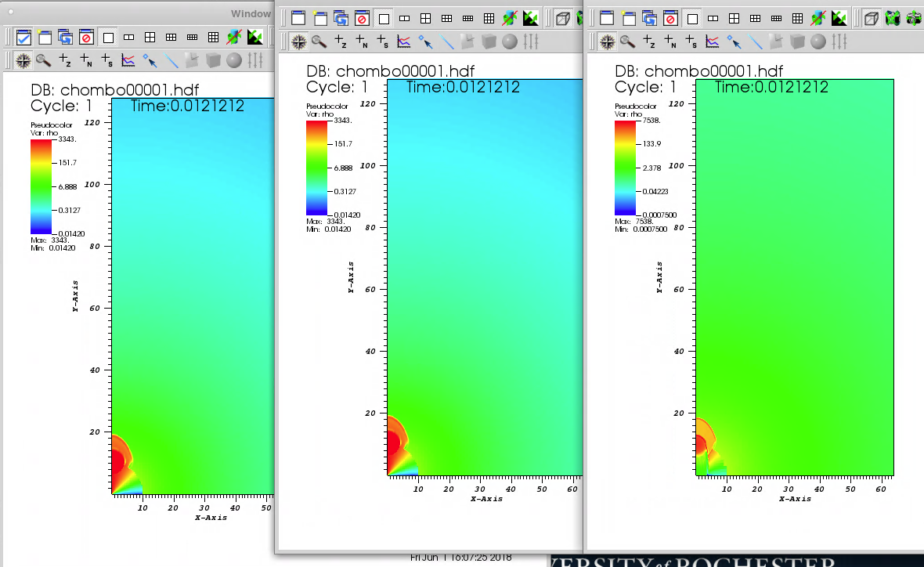Screen dimensions: 924x567
Task: Pick the 2x3 layout in the right window
Action: click(x=756, y=19)
